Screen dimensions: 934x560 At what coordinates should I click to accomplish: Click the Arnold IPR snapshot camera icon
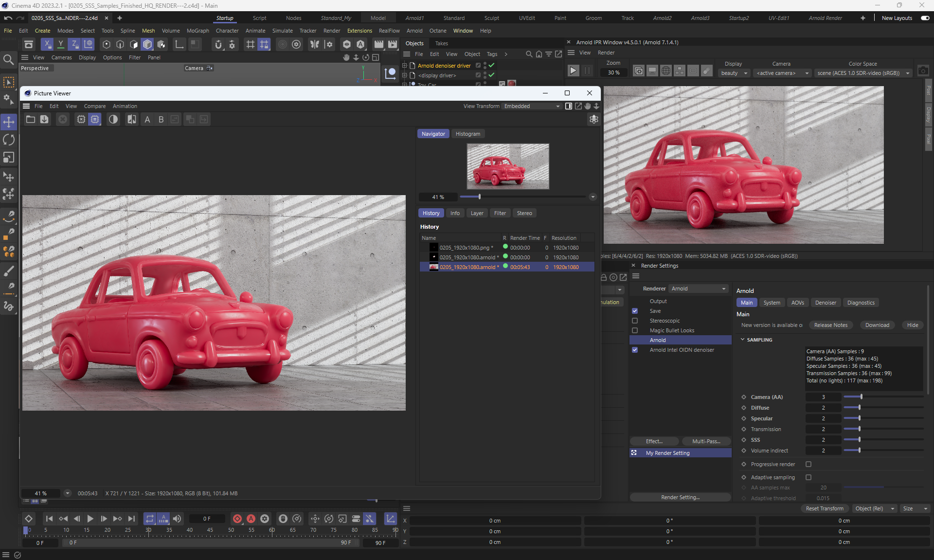(x=923, y=71)
